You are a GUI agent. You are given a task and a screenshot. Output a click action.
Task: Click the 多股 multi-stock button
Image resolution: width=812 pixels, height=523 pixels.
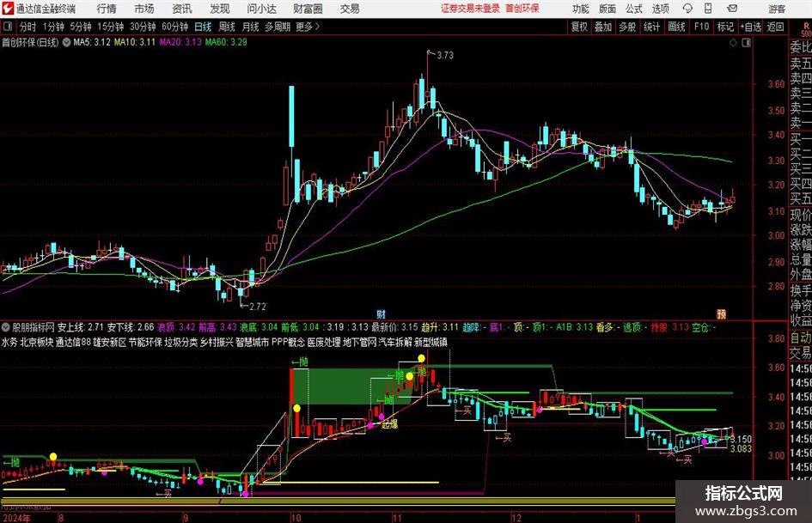click(x=627, y=27)
